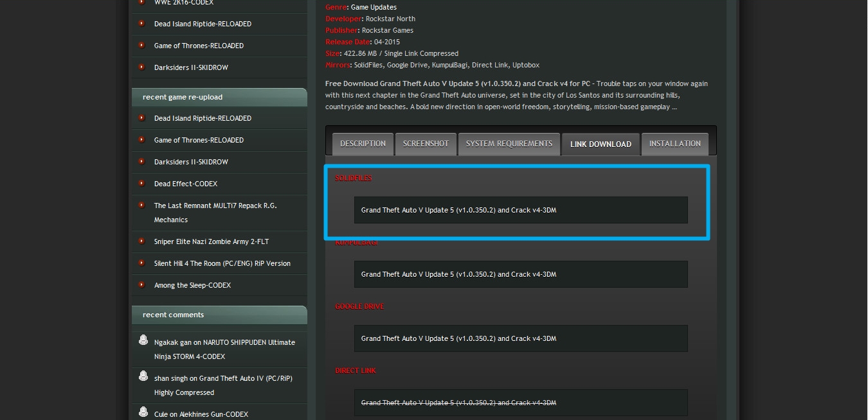Open the SCREENSHOT tab
Viewport: 868px width, 420px height.
tap(426, 144)
